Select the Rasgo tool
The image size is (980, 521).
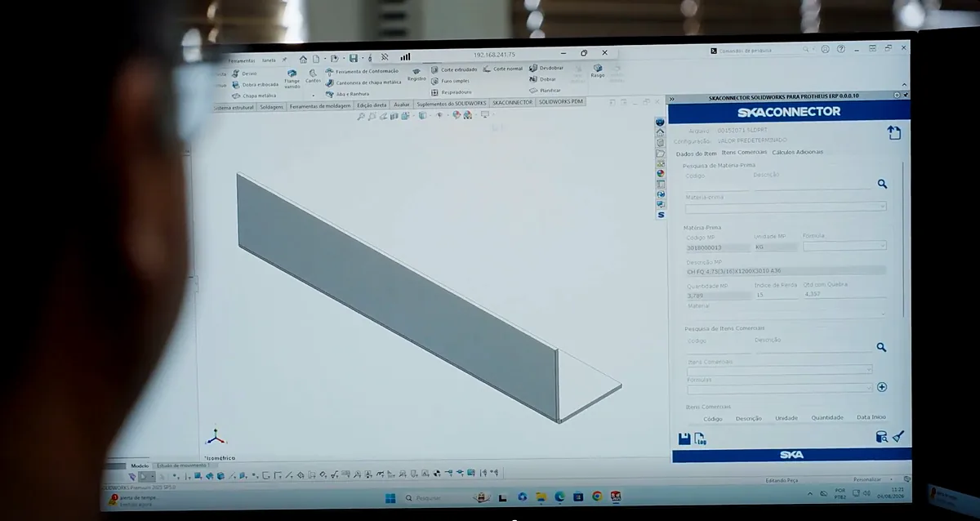coord(598,71)
